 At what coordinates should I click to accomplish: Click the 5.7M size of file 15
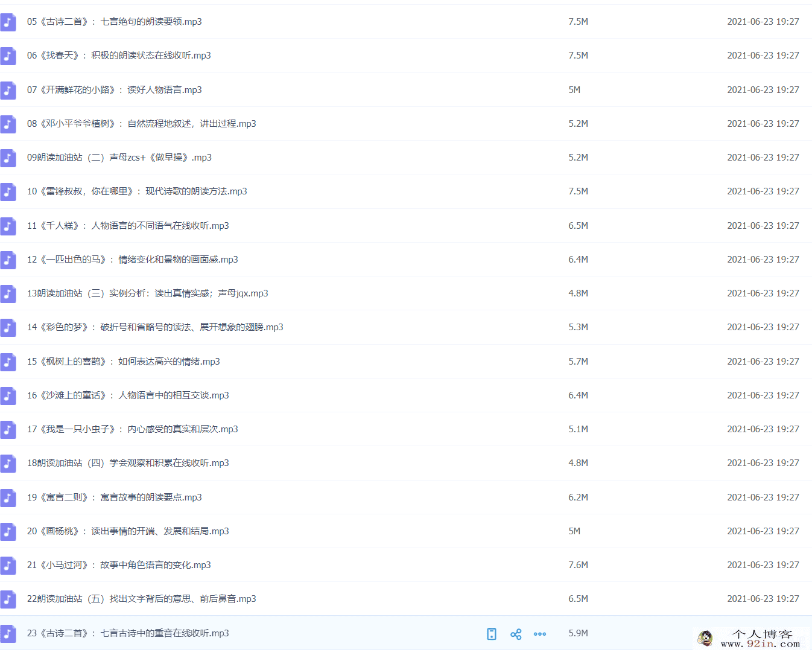pyautogui.click(x=578, y=362)
